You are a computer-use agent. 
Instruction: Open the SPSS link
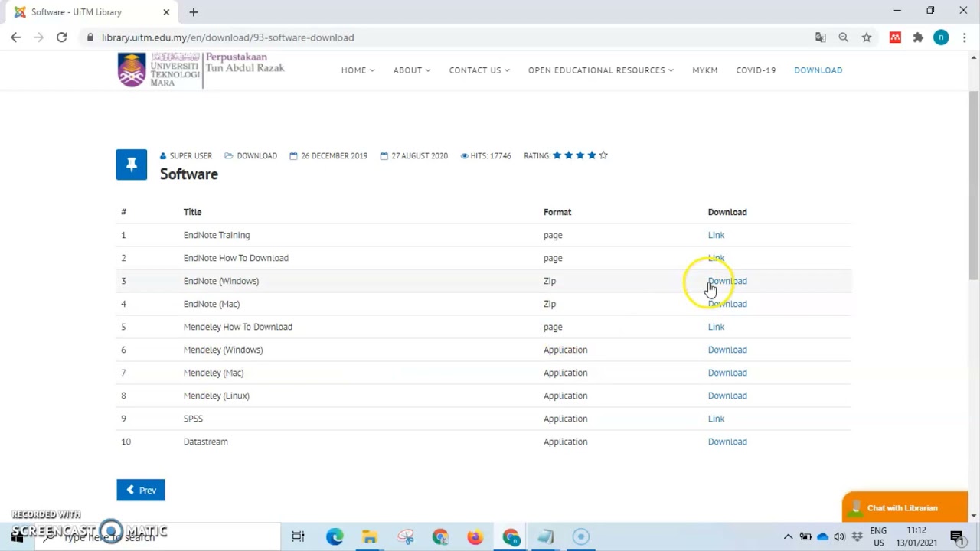click(716, 419)
